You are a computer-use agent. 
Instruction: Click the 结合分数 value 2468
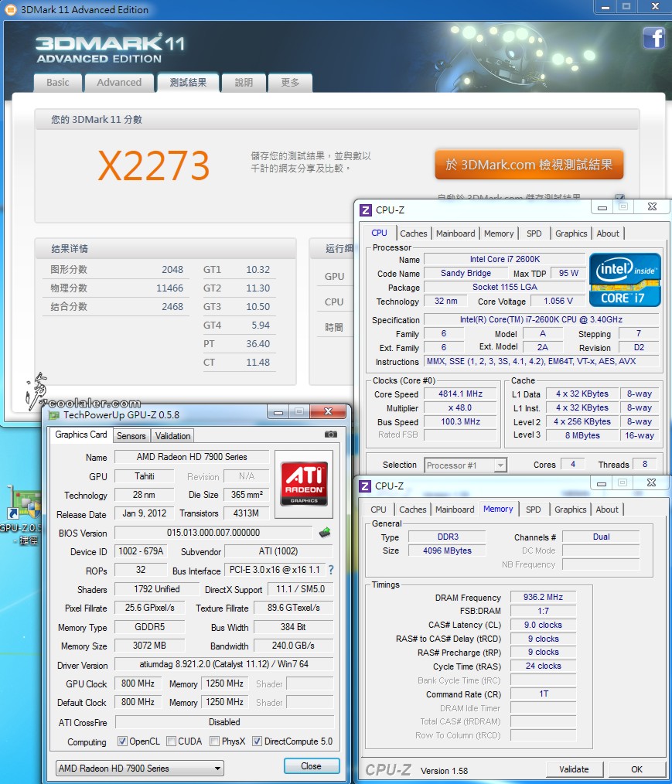172,306
